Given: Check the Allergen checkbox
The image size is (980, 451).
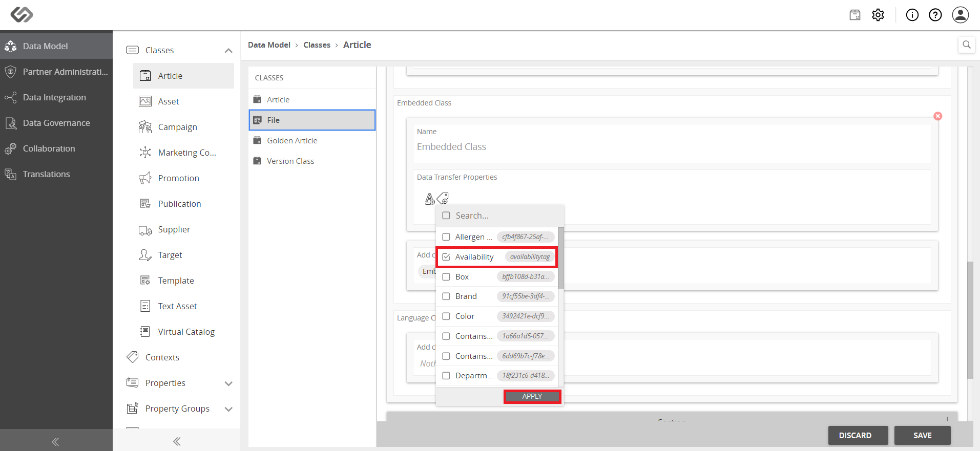Looking at the screenshot, I should 446,237.
